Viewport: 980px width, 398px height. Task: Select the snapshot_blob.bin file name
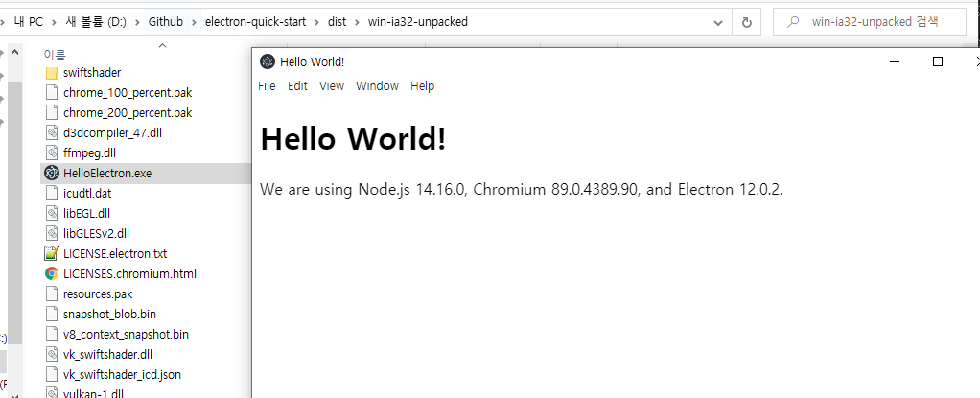pyautogui.click(x=109, y=314)
